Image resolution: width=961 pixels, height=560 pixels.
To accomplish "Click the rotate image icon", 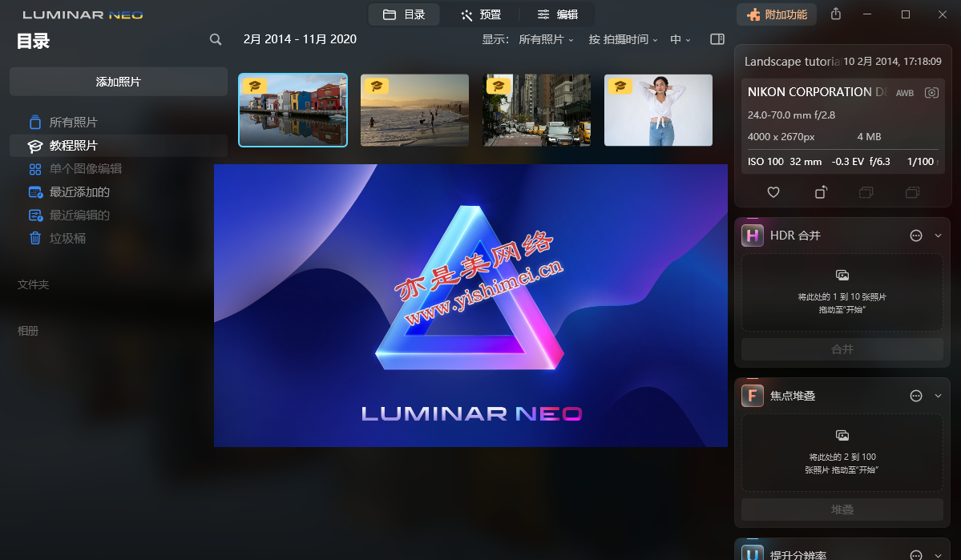I will (x=821, y=192).
